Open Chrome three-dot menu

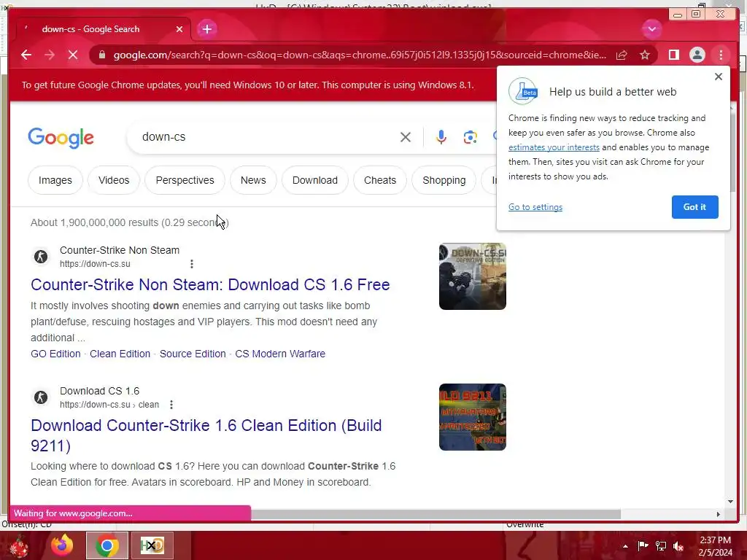(721, 55)
